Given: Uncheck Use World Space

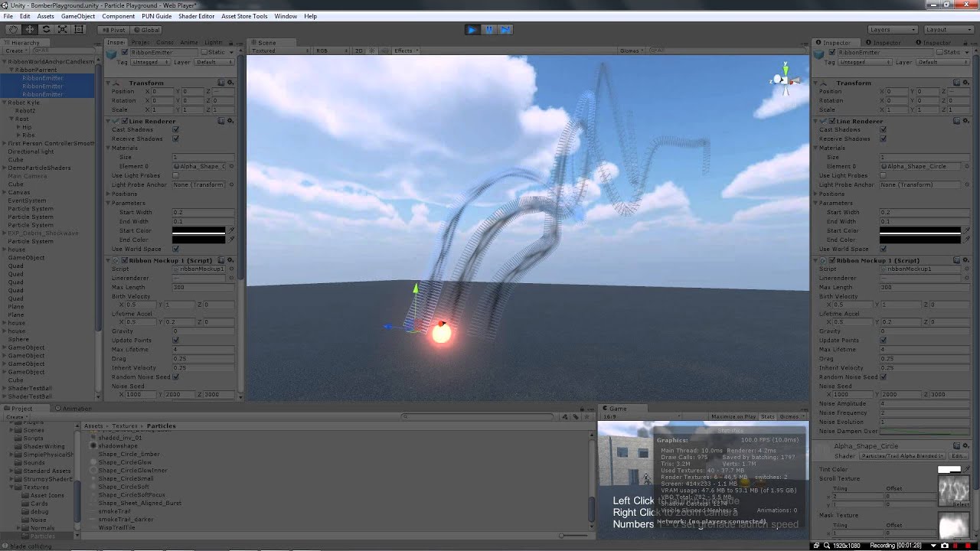Looking at the screenshot, I should [x=176, y=249].
